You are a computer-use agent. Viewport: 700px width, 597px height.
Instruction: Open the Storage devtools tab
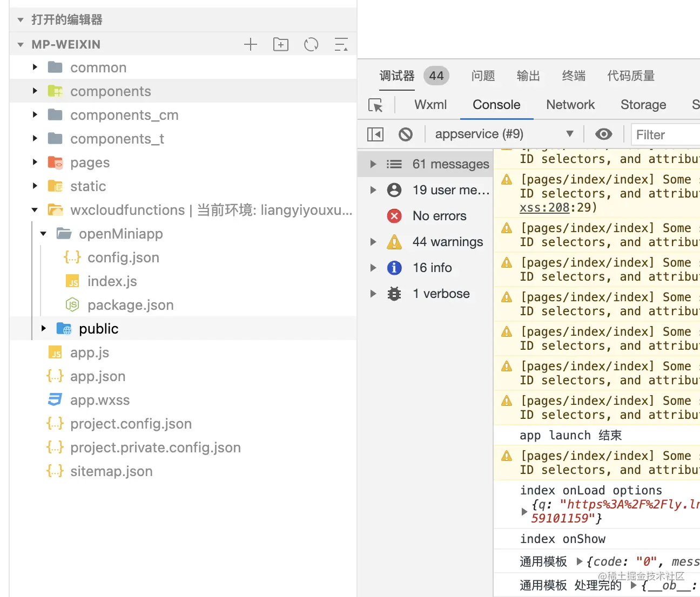[x=643, y=105]
